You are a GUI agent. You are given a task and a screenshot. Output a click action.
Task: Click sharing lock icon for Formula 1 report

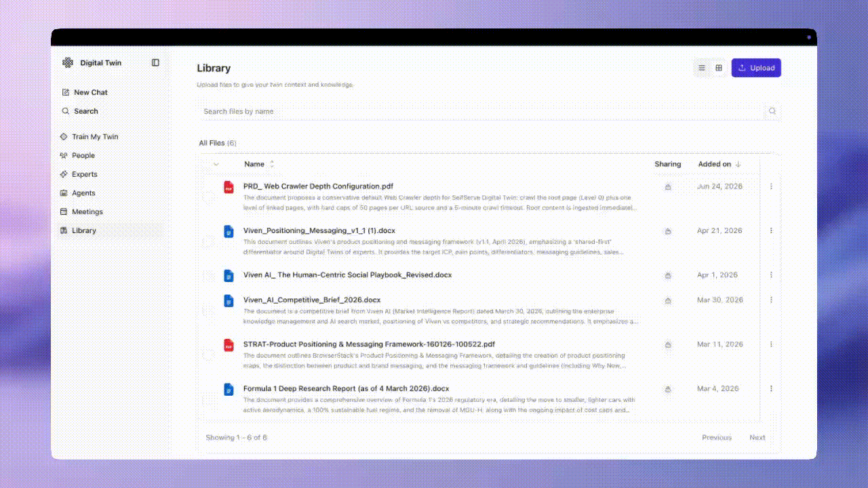click(x=668, y=389)
